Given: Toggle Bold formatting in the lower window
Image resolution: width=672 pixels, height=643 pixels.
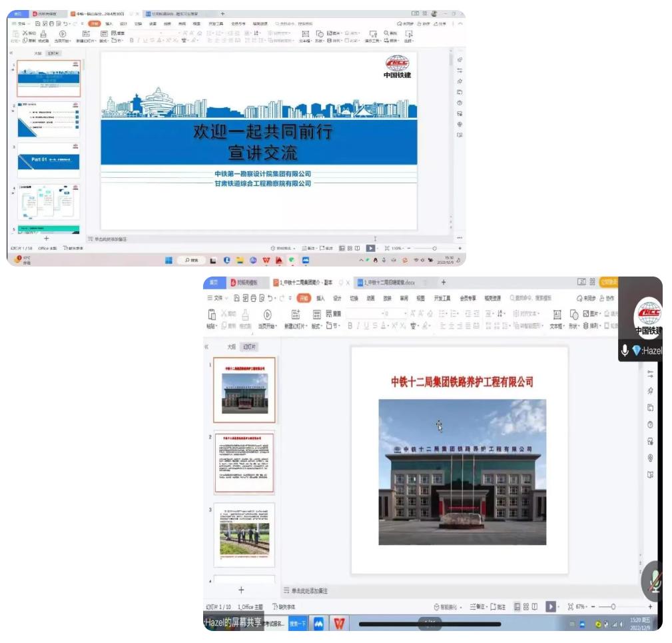Looking at the screenshot, I should click(350, 326).
